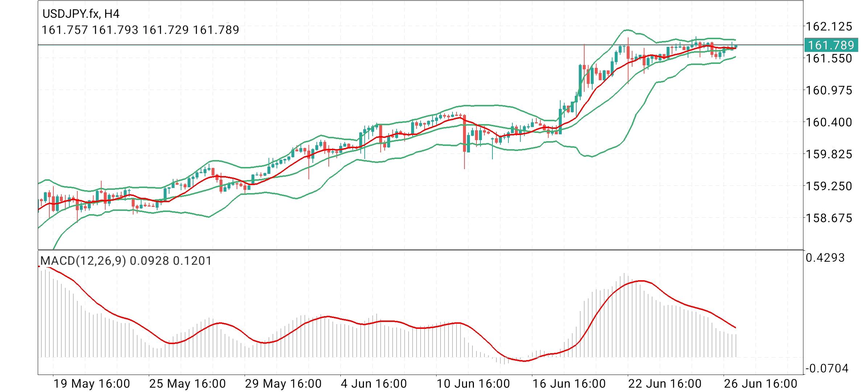Click the 162.125 price axis label

pyautogui.click(x=828, y=26)
